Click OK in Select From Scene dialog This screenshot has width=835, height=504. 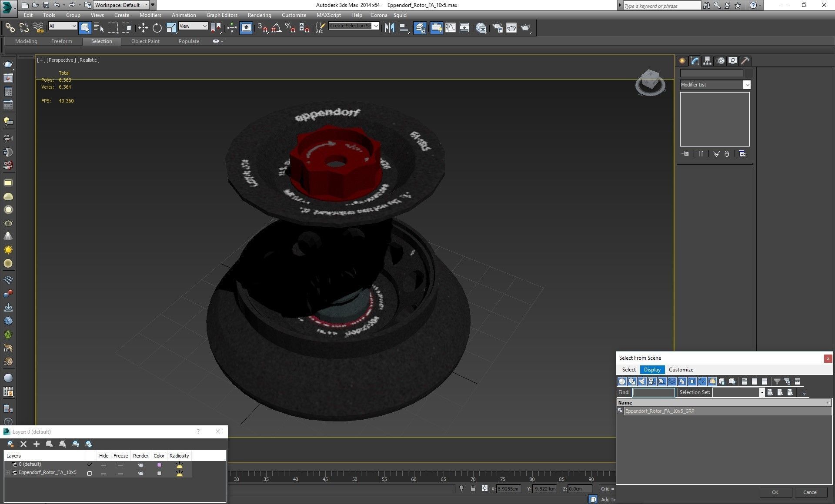coord(775,492)
